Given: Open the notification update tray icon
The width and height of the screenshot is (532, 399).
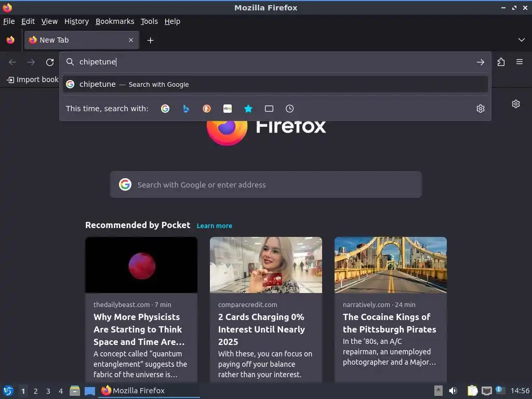Looking at the screenshot, I should 500,390.
